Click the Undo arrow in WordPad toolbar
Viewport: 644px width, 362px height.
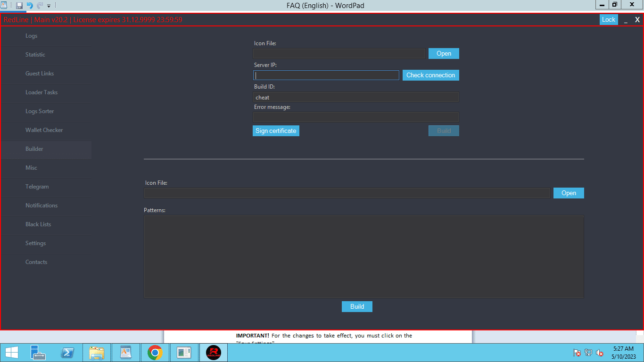(x=30, y=6)
